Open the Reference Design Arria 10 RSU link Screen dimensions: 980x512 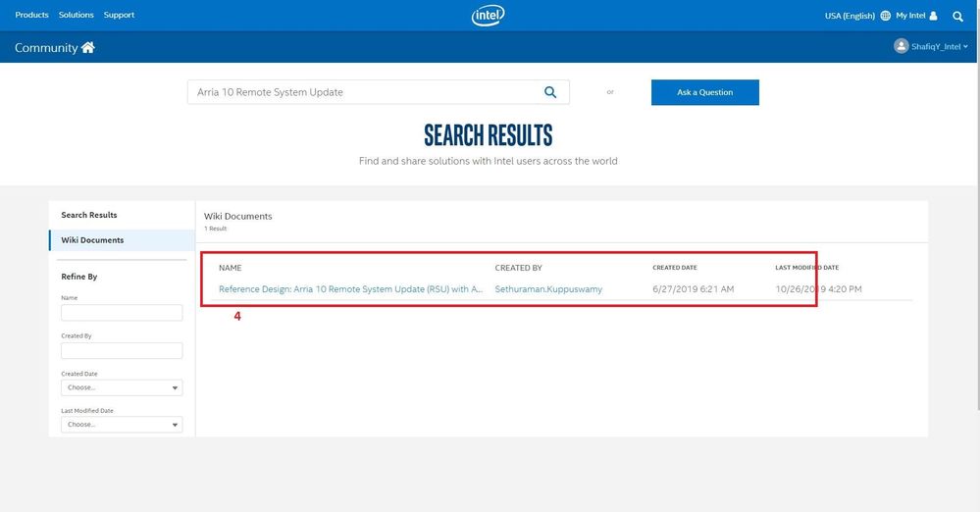(x=350, y=288)
